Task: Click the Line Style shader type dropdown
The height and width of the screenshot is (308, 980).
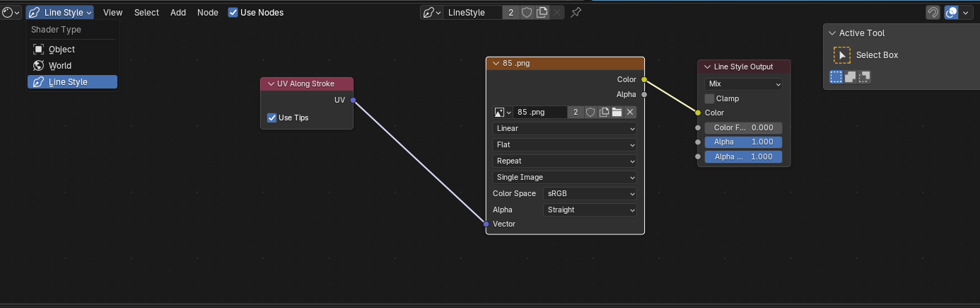Action: [x=60, y=12]
